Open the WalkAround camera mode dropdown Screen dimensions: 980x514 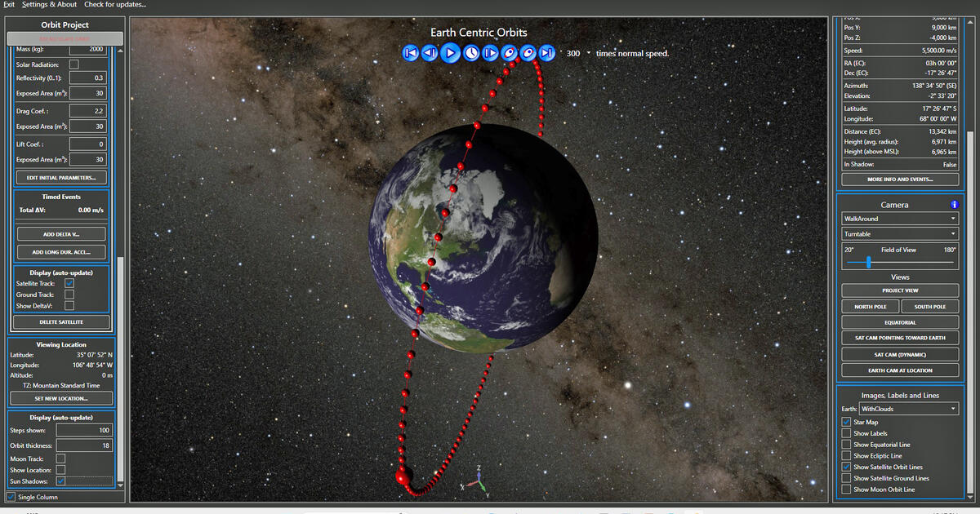click(898, 218)
